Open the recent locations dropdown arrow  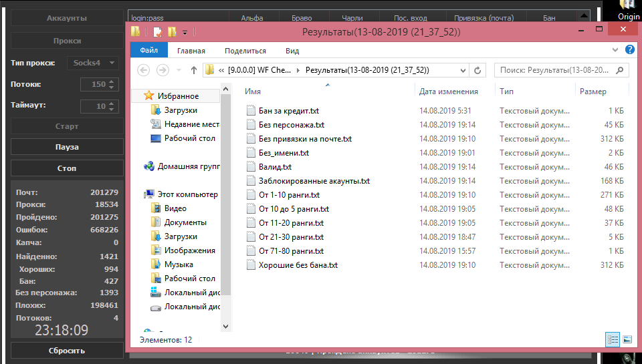coord(177,70)
